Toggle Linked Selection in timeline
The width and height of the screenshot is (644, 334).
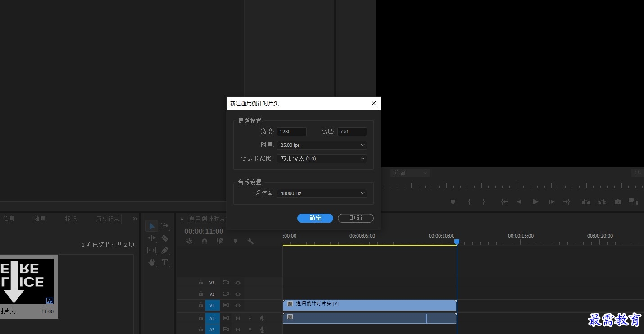220,241
